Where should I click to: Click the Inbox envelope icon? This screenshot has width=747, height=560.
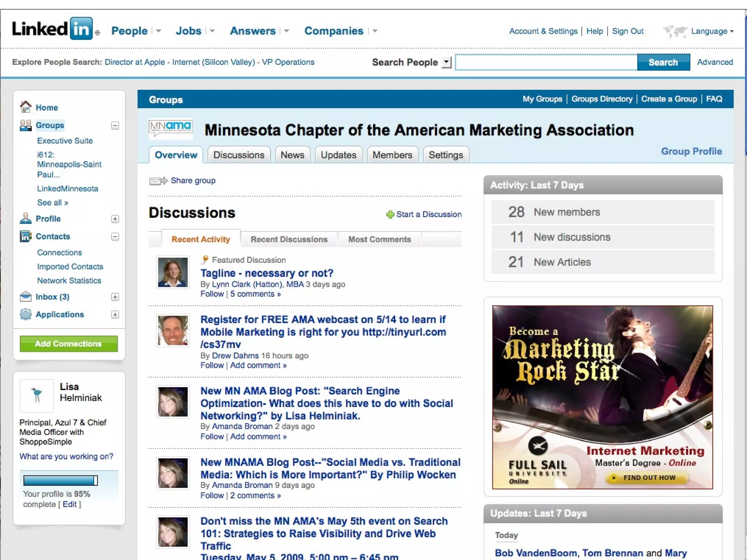tap(26, 297)
